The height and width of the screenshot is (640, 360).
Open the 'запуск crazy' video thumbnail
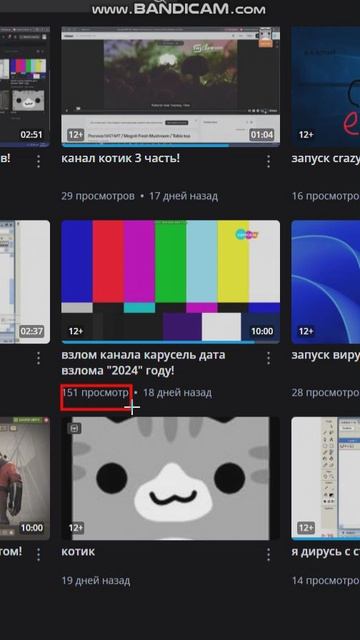coord(326,87)
